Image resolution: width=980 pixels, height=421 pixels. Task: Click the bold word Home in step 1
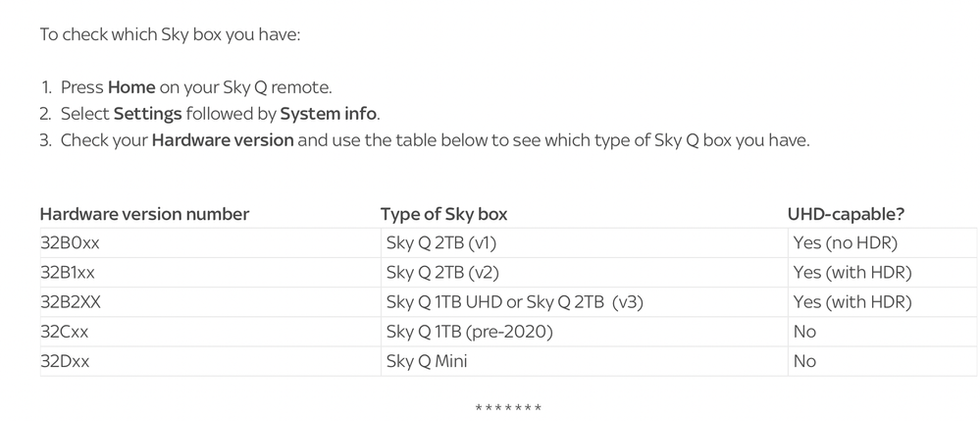(131, 87)
